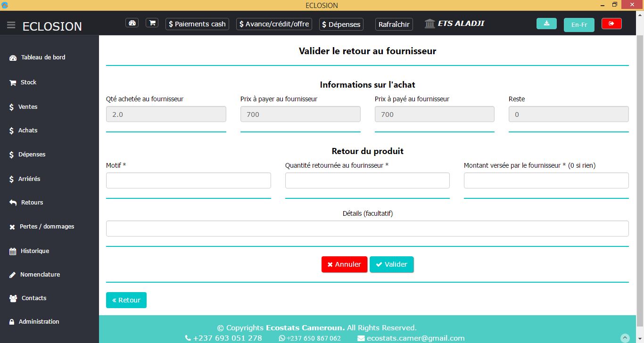
Task: Expand the Pertes / dommages sidebar item
Action: (x=47, y=227)
